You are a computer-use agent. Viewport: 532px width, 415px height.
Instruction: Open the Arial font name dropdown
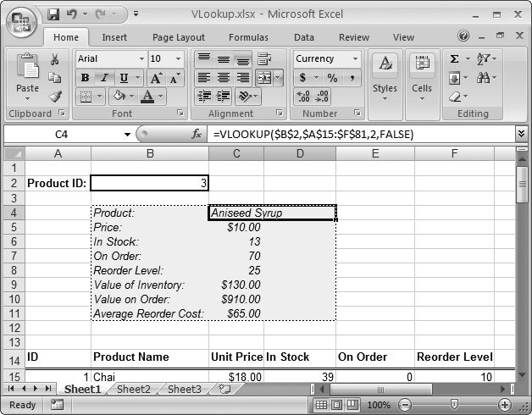[141, 59]
